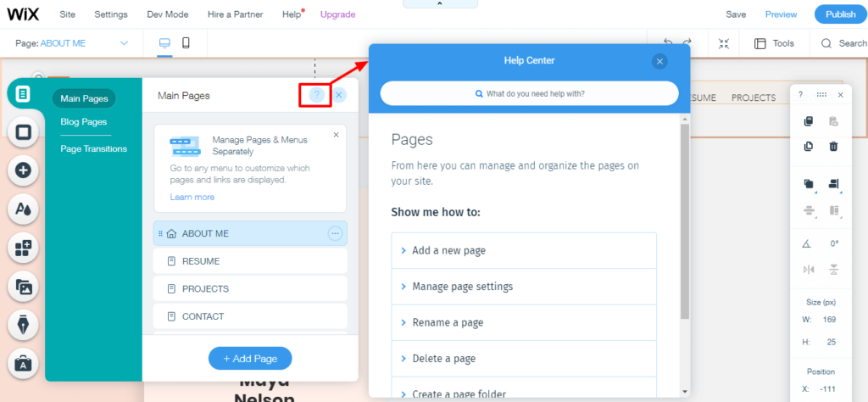Click the flip horizontal icon in toolbar panel

click(808, 270)
